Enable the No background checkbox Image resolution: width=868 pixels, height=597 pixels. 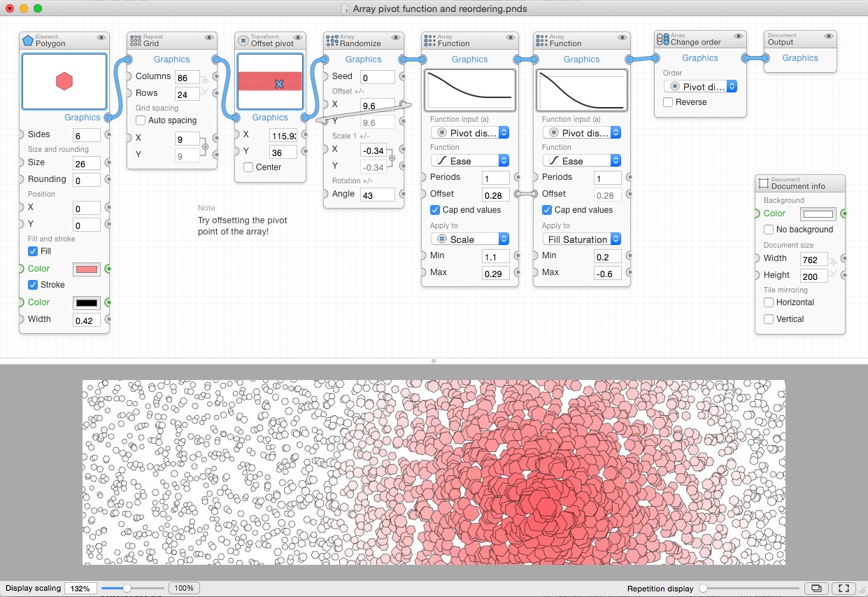[769, 230]
